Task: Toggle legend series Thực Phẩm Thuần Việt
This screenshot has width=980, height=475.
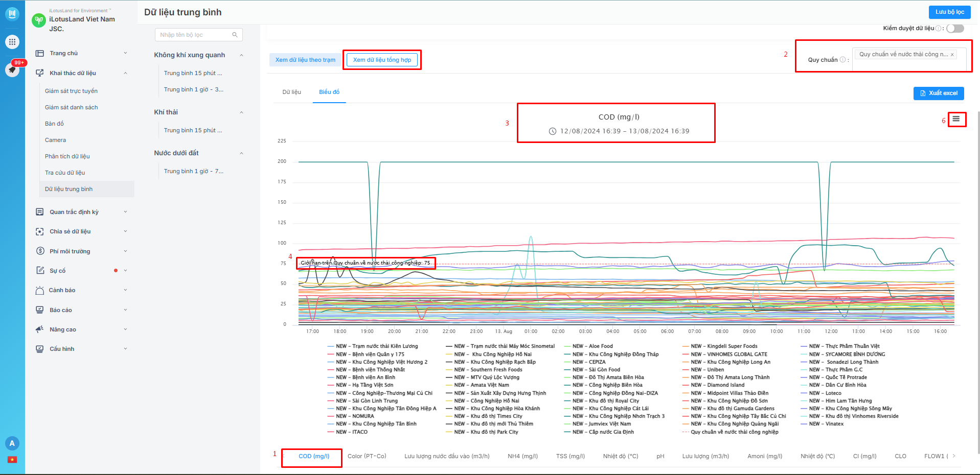Action: tap(840, 346)
